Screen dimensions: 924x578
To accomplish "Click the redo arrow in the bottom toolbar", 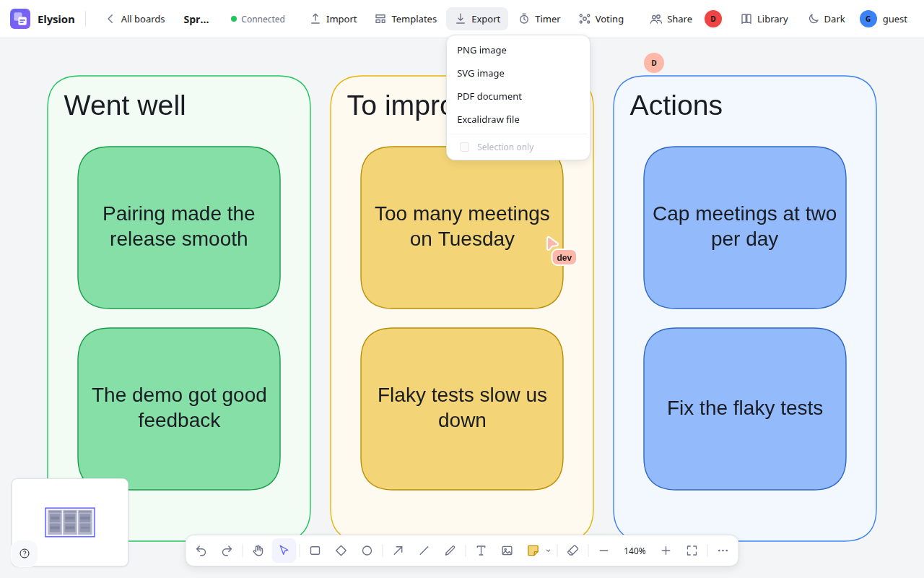I will click(227, 551).
